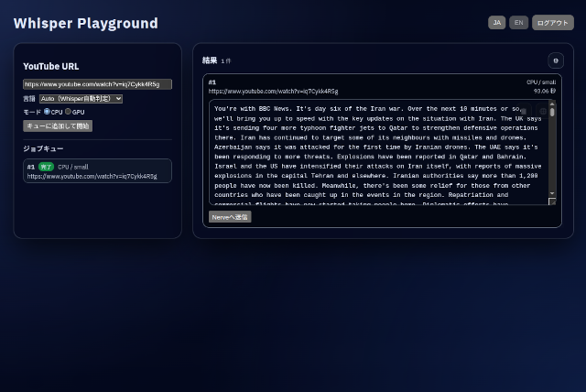
Task: Switch interface language to JA
Action: (x=497, y=23)
